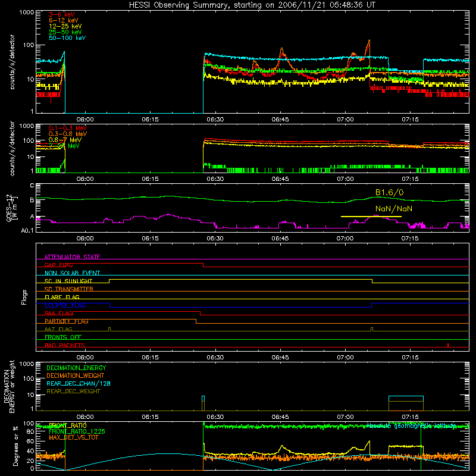Screen dimensions: 476x476
Task: Select the 3-6 keV legend label
Action: coord(61,14)
